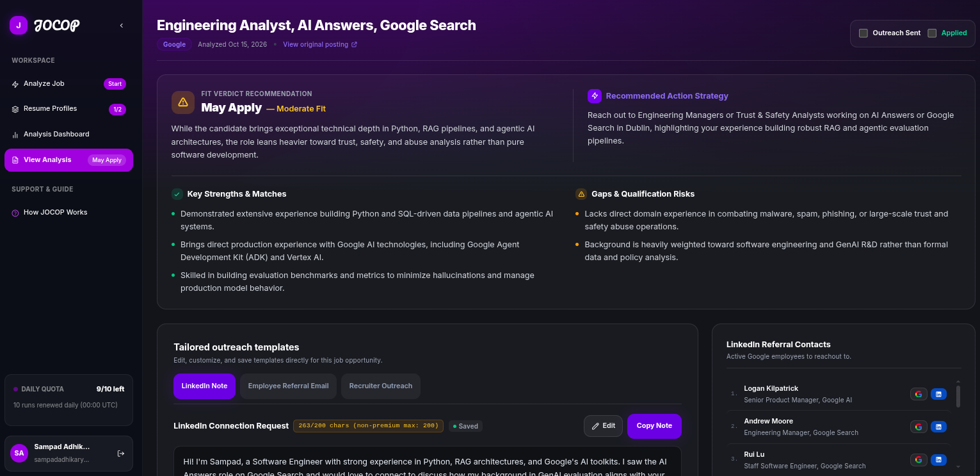Click the Andrew Moore contact name

[768, 422]
